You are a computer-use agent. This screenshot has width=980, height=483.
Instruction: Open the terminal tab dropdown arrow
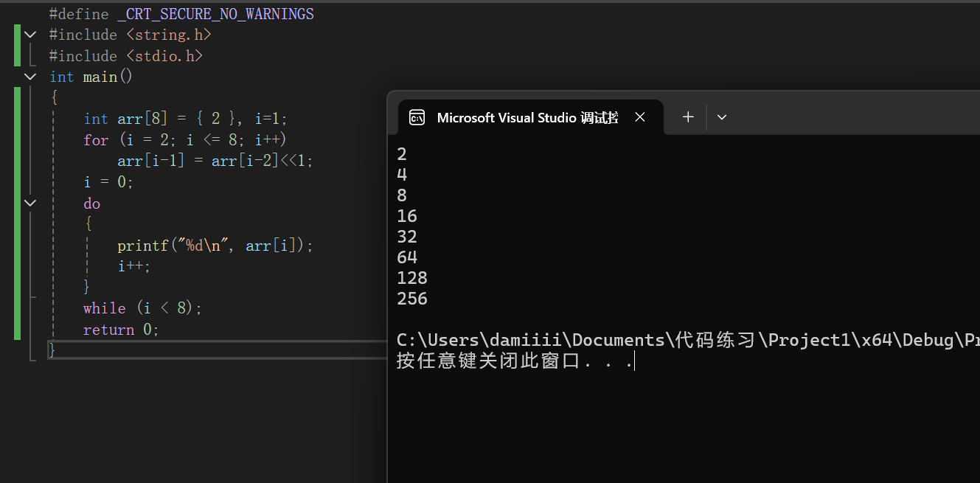[722, 117]
